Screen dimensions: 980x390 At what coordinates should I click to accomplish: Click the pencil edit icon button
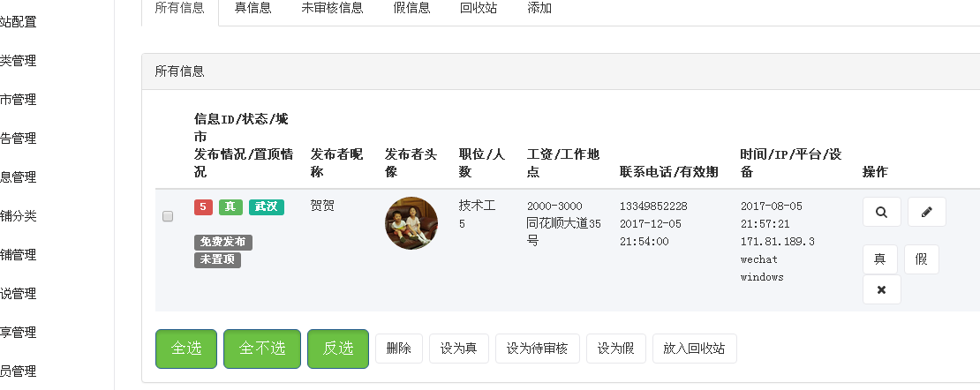click(x=926, y=212)
